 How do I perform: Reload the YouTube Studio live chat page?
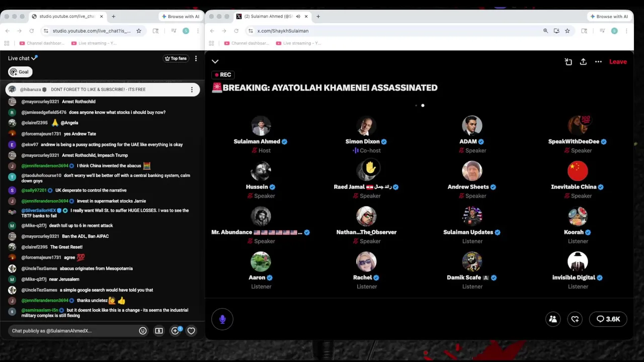[x=32, y=31]
